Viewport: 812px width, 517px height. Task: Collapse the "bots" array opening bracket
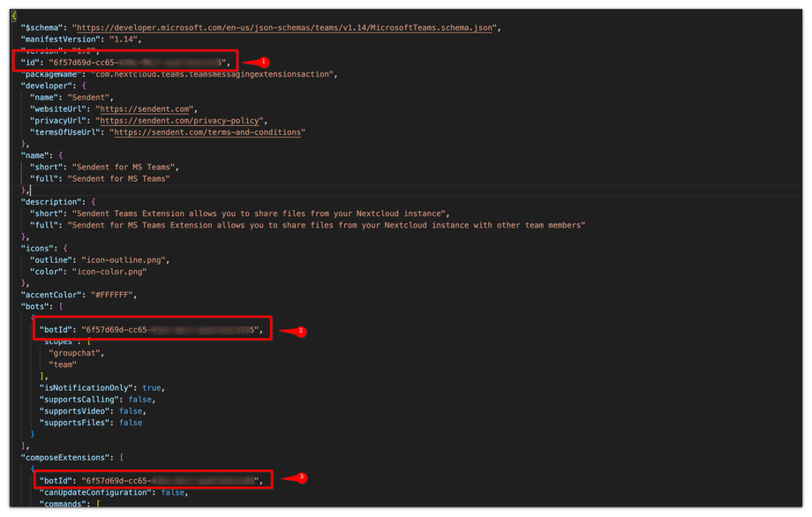tap(61, 306)
